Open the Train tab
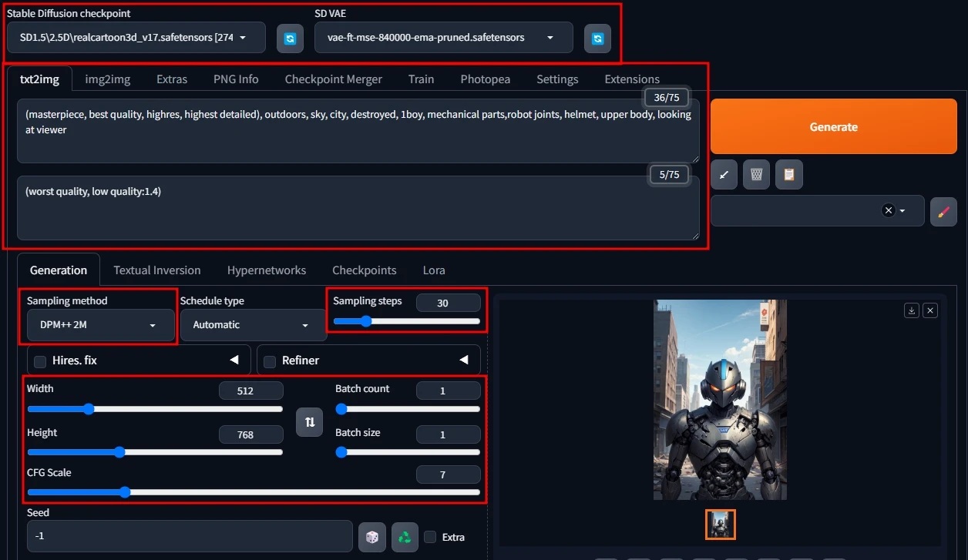968x560 pixels. (422, 79)
